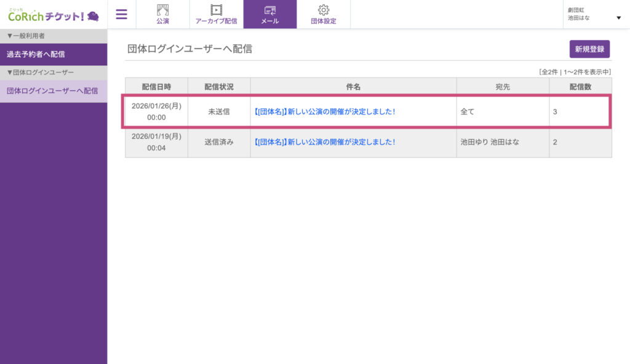Open the 未送信 mail subject link

(x=324, y=112)
